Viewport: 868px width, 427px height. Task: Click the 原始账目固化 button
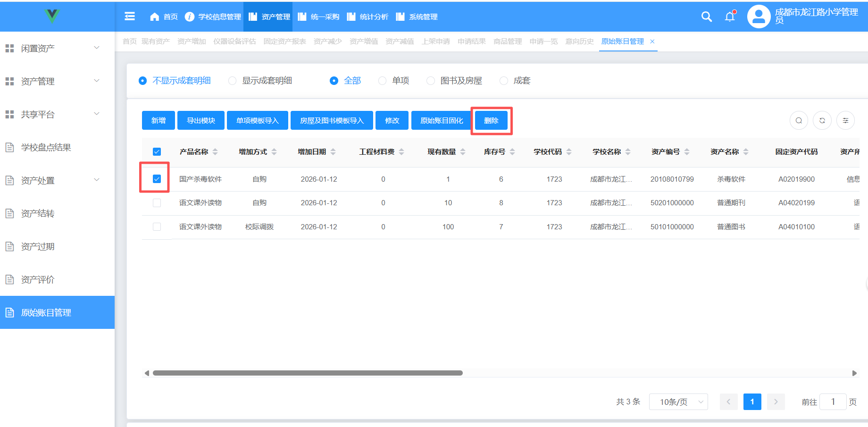442,121
